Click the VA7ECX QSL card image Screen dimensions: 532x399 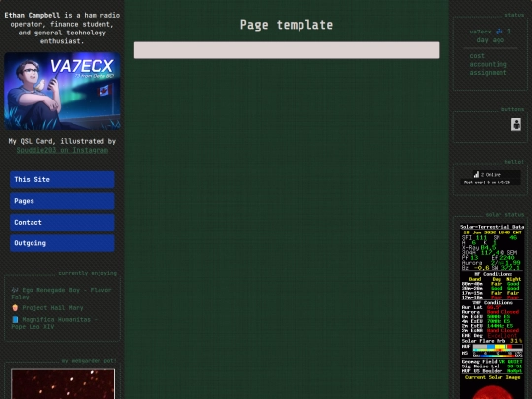(62, 91)
